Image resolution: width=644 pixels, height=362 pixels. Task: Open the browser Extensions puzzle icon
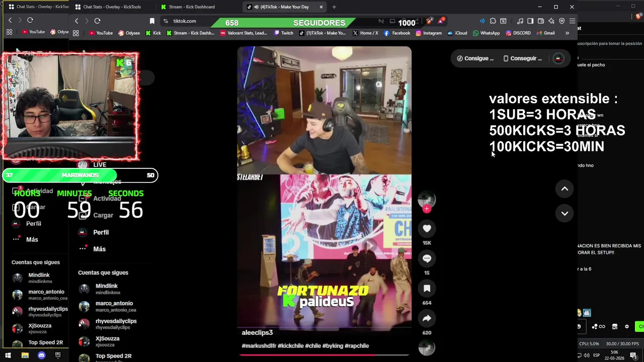493,21
